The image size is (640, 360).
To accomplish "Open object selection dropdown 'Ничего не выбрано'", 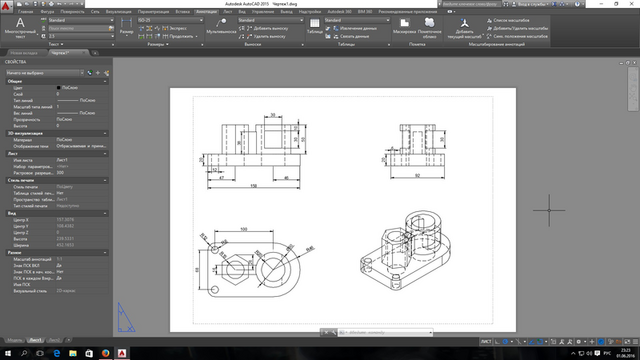I will point(44,73).
